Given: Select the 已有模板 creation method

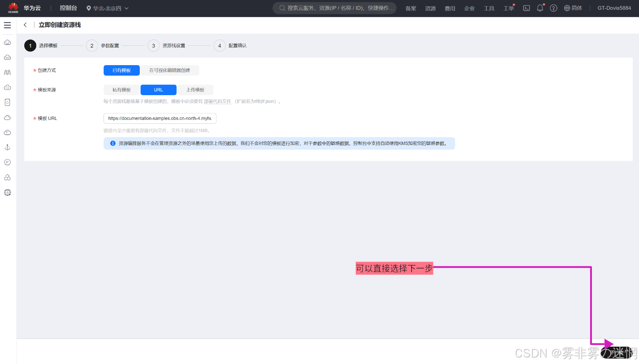Looking at the screenshot, I should point(121,70).
